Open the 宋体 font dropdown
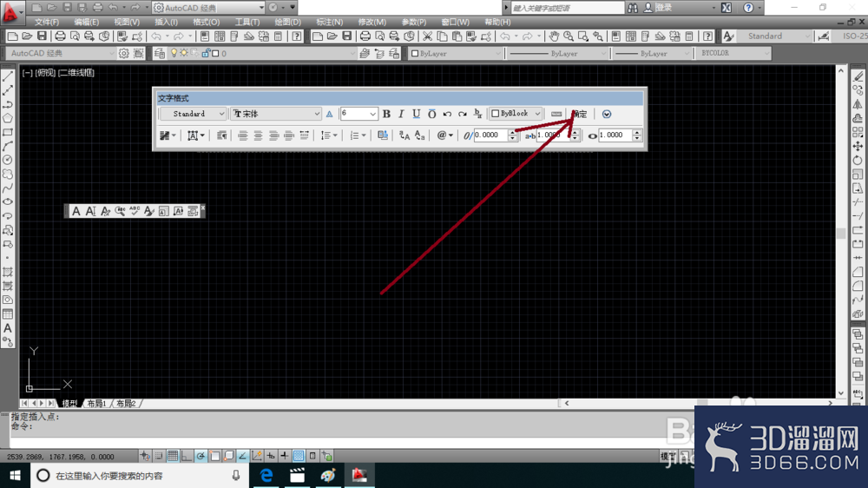This screenshot has height=488, width=868. pyautogui.click(x=276, y=114)
